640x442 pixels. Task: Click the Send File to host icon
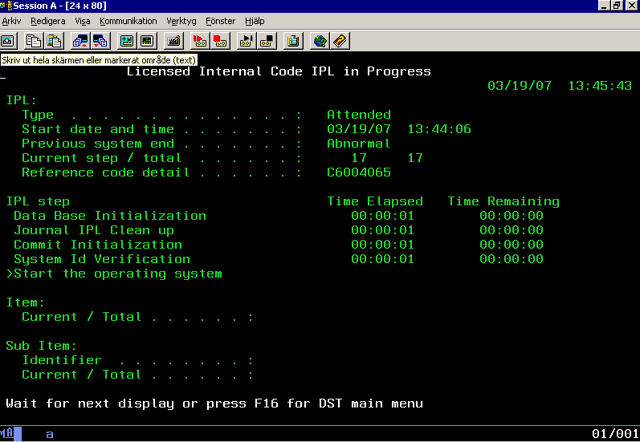click(80, 41)
